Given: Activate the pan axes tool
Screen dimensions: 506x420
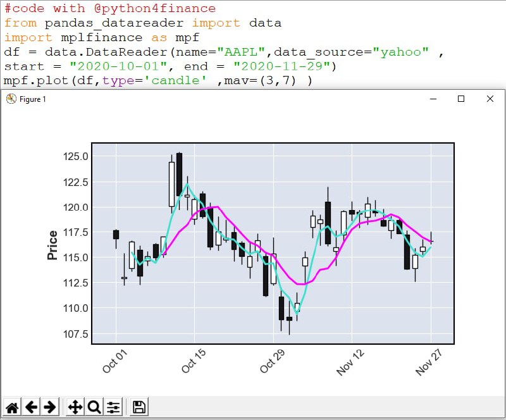Looking at the screenshot, I should point(75,407).
